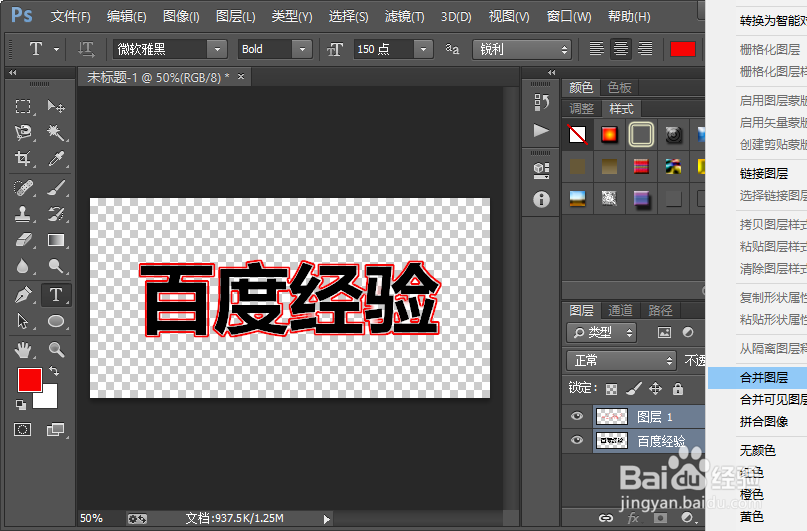The height and width of the screenshot is (531, 807).
Task: Align text left
Action: (597, 49)
